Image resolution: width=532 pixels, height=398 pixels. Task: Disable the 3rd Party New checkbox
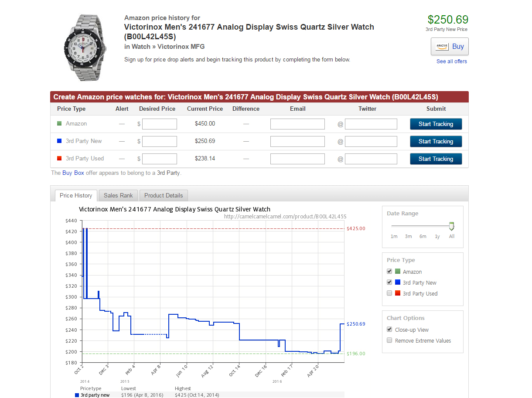(389, 282)
